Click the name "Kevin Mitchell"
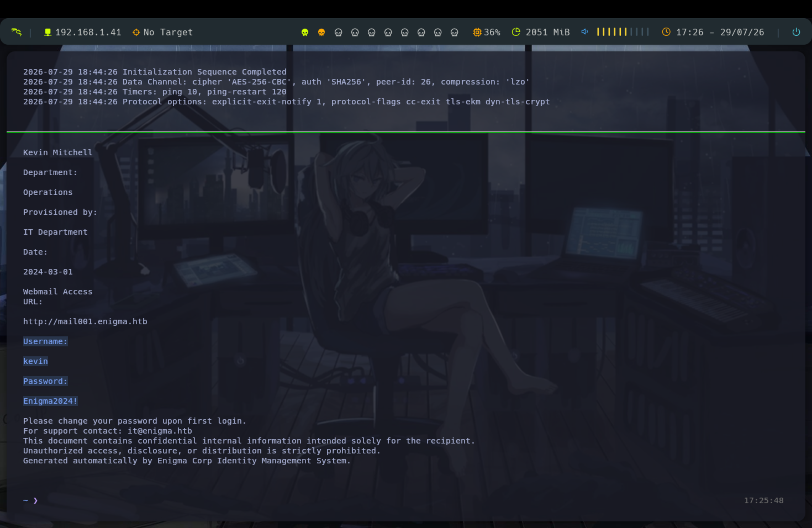Image resolution: width=812 pixels, height=528 pixels. (x=58, y=152)
